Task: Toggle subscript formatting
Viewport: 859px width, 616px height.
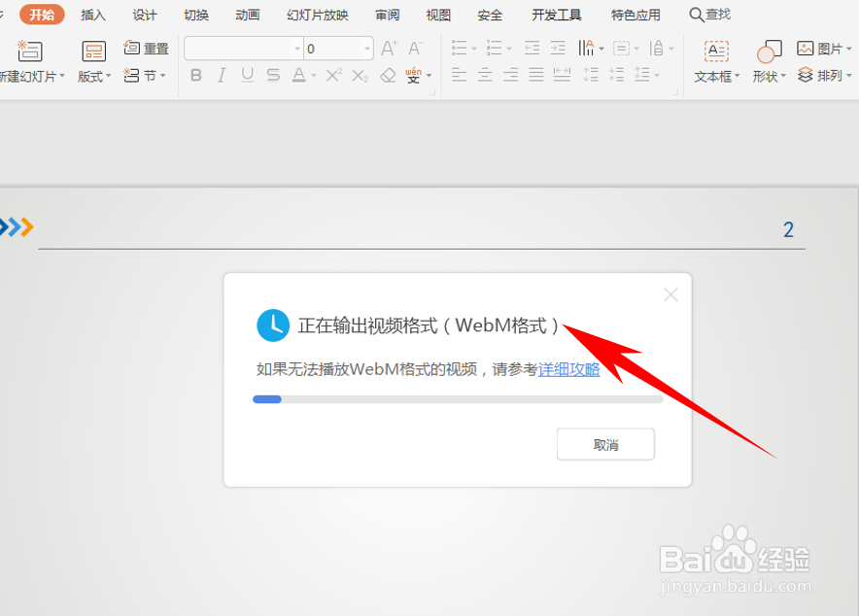Action: [x=360, y=76]
